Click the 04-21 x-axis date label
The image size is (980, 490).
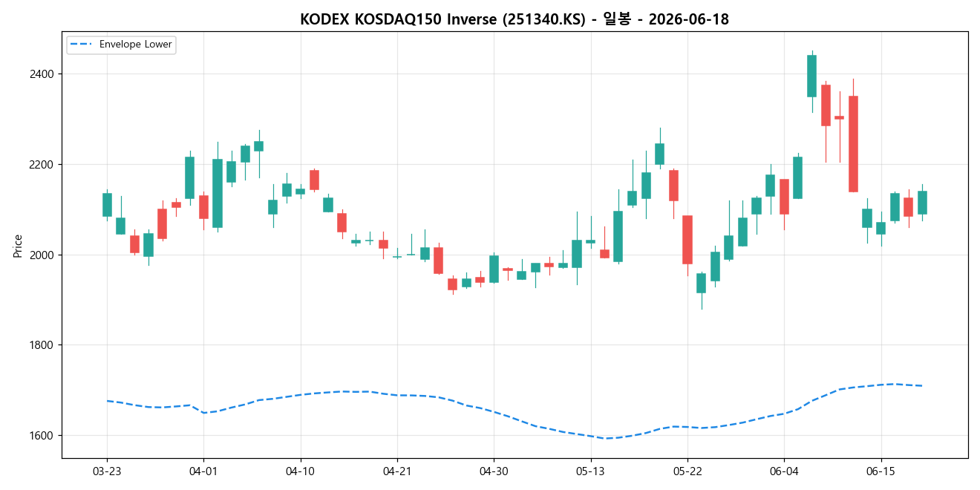tap(397, 471)
